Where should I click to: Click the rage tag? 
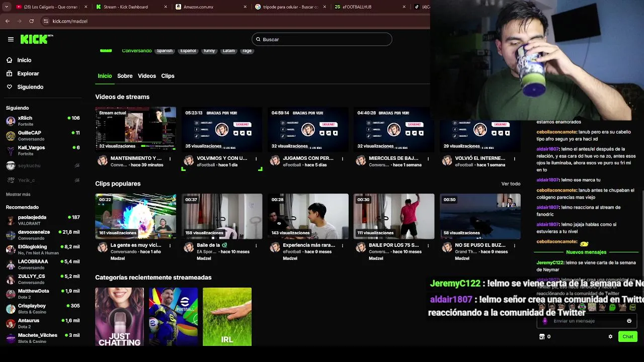click(x=247, y=51)
